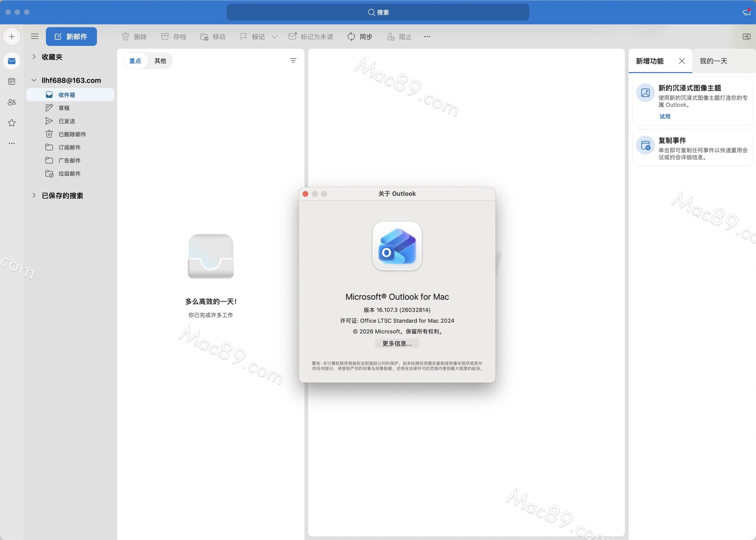This screenshot has width=756, height=540.
Task: Select the 存档 archive icon
Action: (165, 36)
